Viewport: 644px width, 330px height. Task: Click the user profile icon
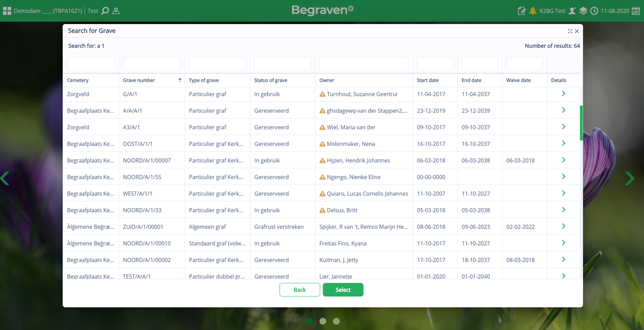click(573, 11)
